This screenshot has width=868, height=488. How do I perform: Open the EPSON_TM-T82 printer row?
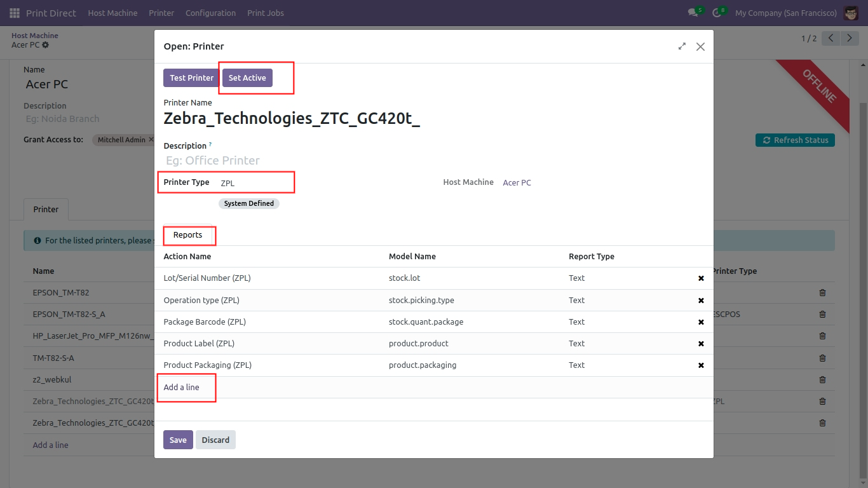(x=61, y=293)
